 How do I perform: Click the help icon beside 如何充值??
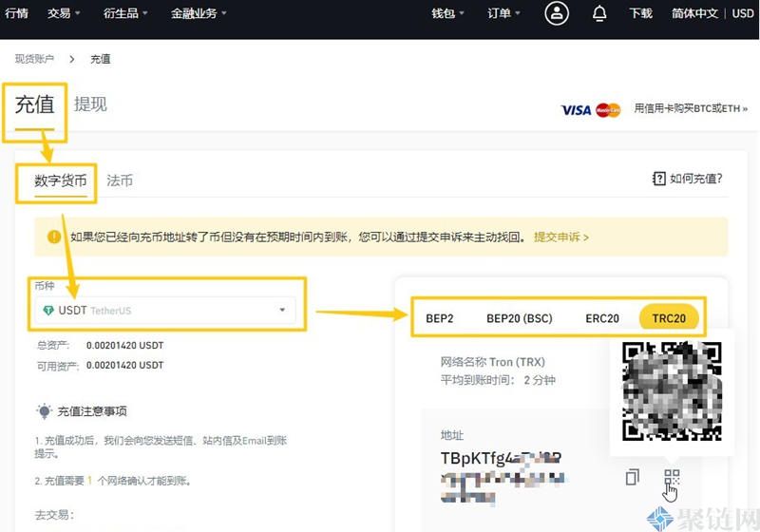click(658, 179)
